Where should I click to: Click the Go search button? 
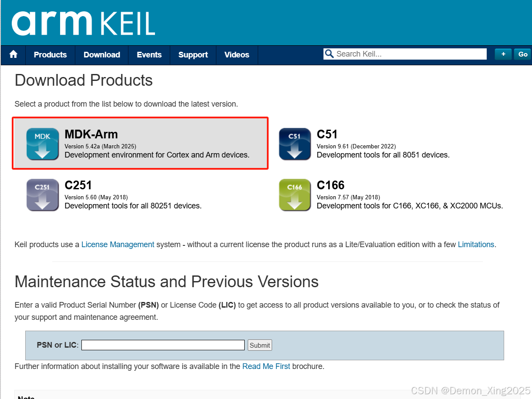point(522,54)
